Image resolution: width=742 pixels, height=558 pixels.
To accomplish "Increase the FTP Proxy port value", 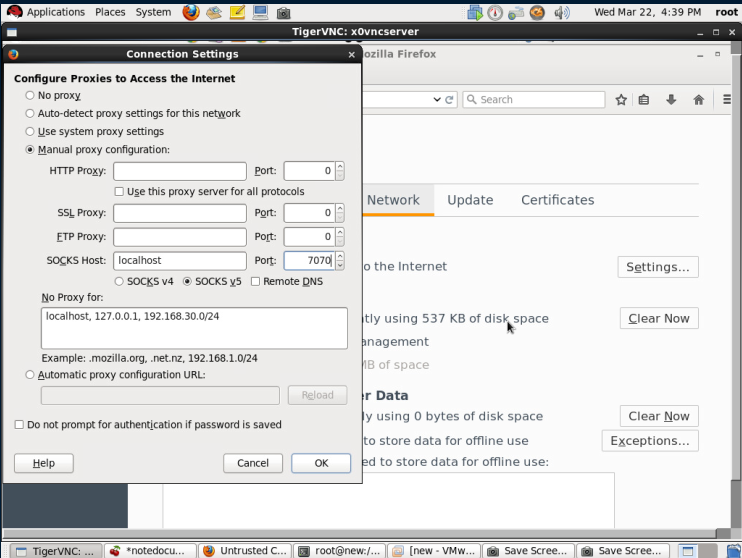I will point(340,232).
